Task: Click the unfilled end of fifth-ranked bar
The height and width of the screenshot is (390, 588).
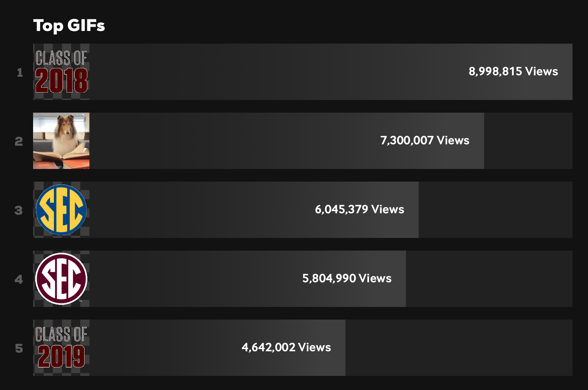Action: [x=459, y=348]
